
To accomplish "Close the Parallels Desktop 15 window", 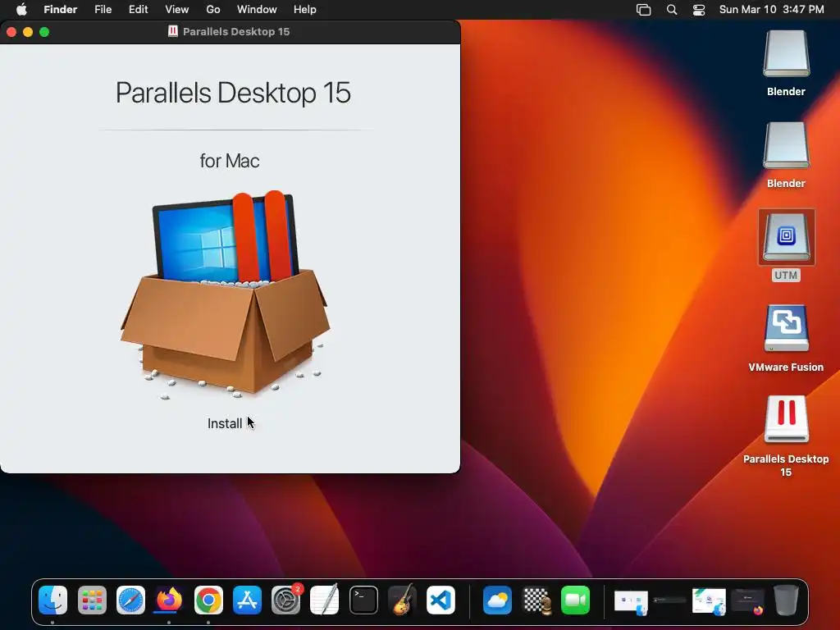I will [11, 32].
